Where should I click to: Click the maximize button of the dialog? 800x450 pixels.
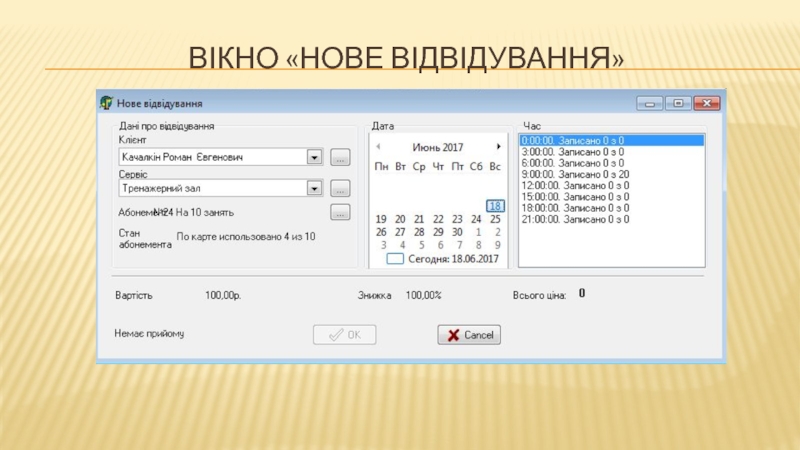point(679,102)
